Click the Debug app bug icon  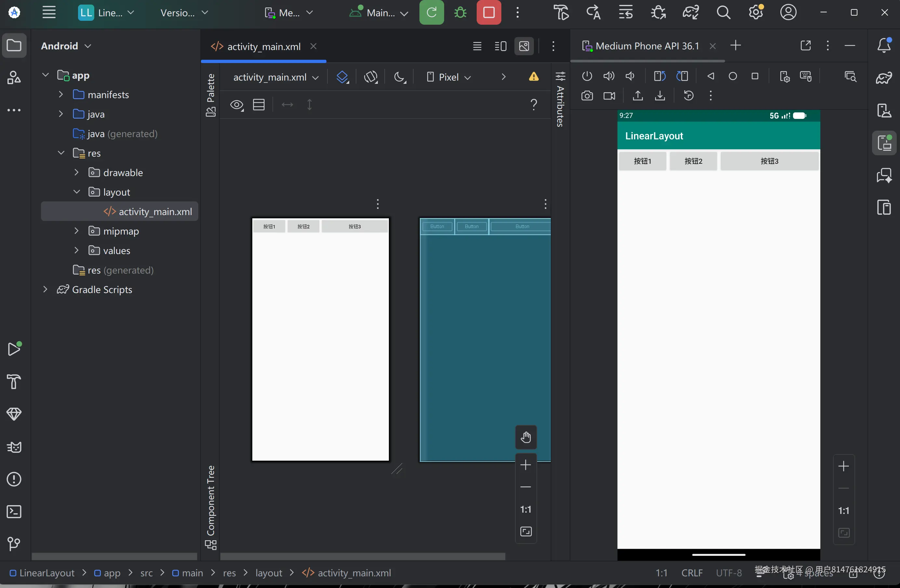pos(460,12)
